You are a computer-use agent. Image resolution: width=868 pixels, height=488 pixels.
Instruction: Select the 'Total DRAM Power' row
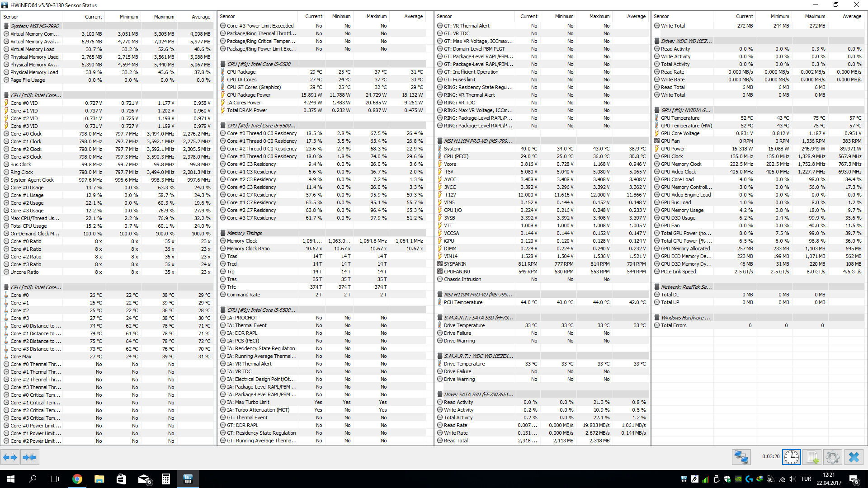(x=323, y=110)
